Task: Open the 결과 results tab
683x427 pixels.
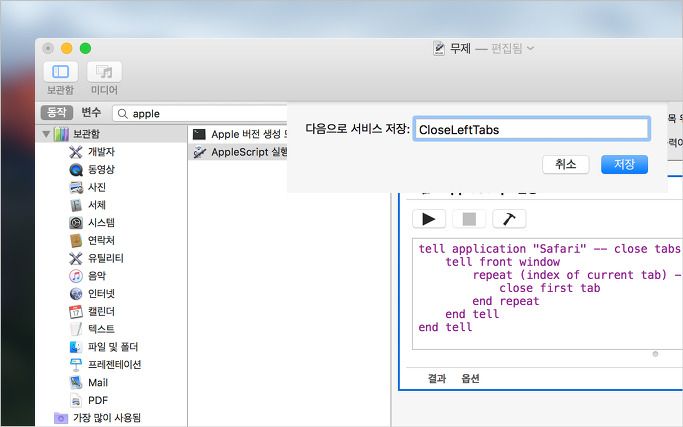Action: pyautogui.click(x=437, y=378)
